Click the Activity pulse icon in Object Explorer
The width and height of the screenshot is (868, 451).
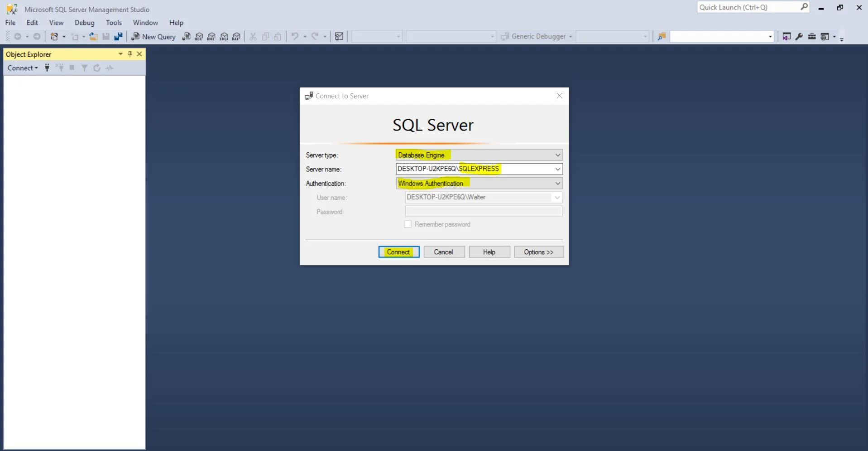pos(110,68)
